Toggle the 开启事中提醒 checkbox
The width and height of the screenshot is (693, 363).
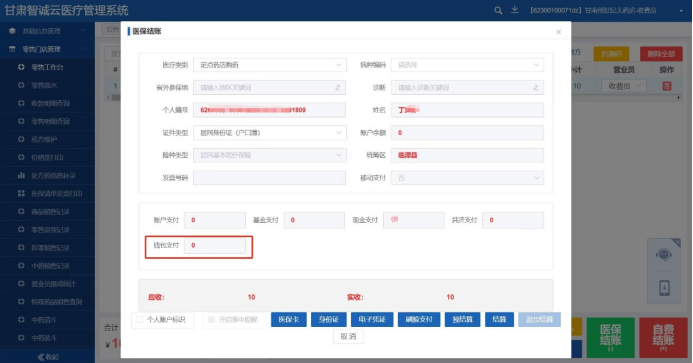click(x=211, y=320)
